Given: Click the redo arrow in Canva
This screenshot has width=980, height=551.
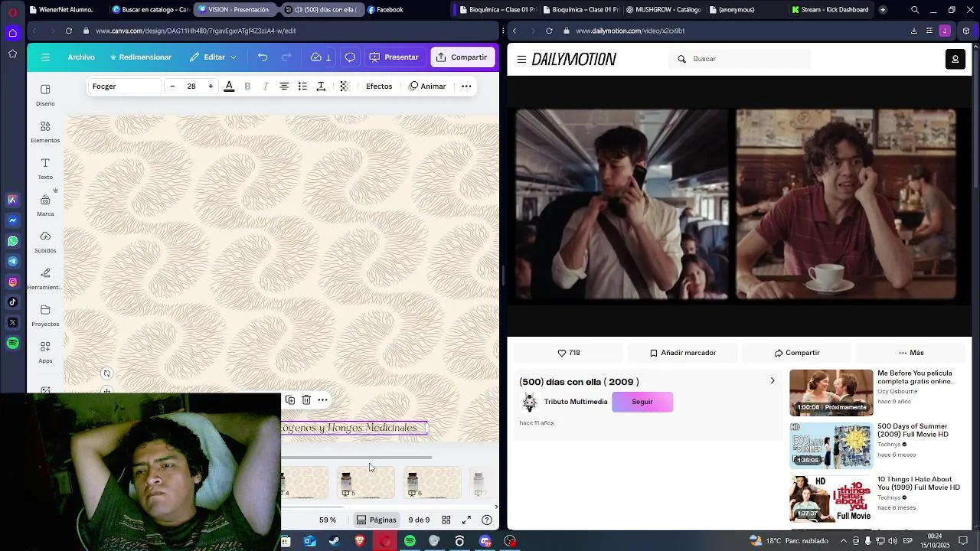Looking at the screenshot, I should pyautogui.click(x=286, y=57).
